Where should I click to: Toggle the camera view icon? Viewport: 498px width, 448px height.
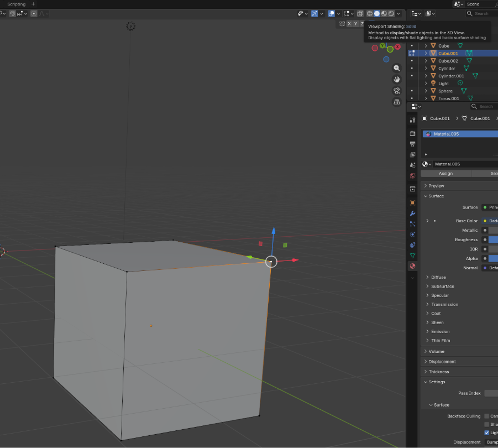pos(397,91)
